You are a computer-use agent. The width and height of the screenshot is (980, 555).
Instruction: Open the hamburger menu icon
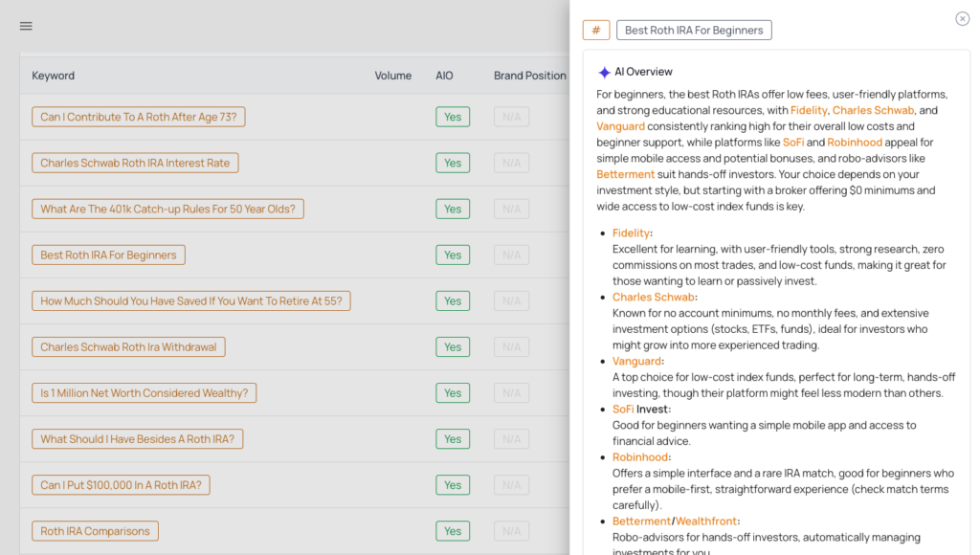(x=26, y=26)
